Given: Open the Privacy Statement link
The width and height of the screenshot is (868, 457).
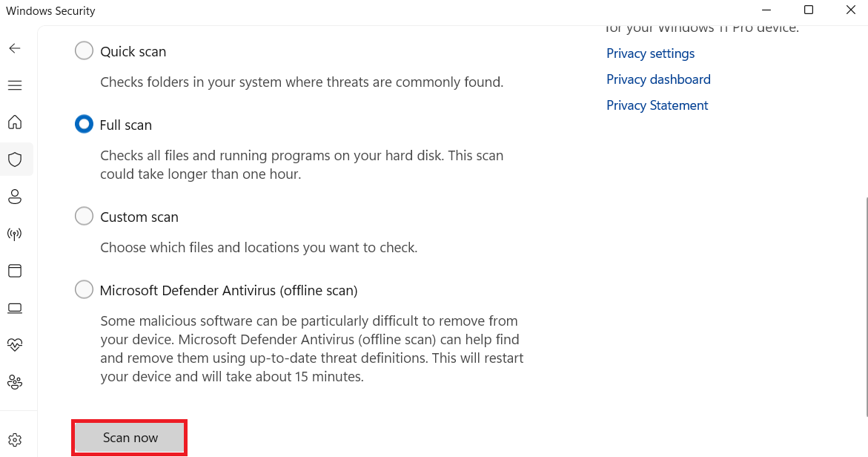Looking at the screenshot, I should tap(657, 105).
